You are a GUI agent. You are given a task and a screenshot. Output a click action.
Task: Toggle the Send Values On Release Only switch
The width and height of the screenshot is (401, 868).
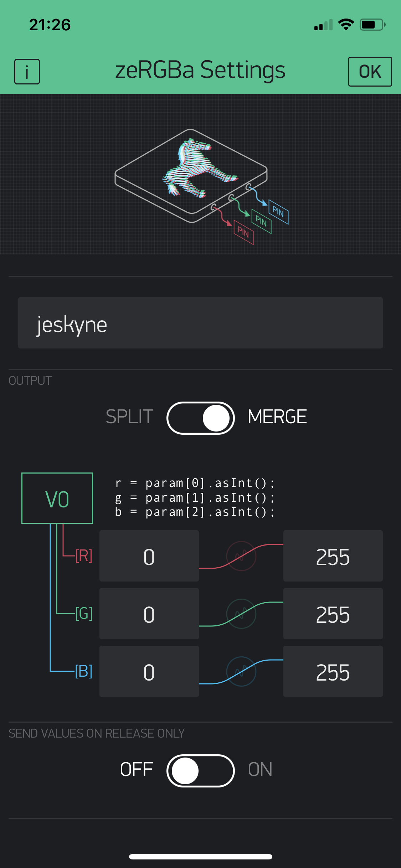click(200, 771)
